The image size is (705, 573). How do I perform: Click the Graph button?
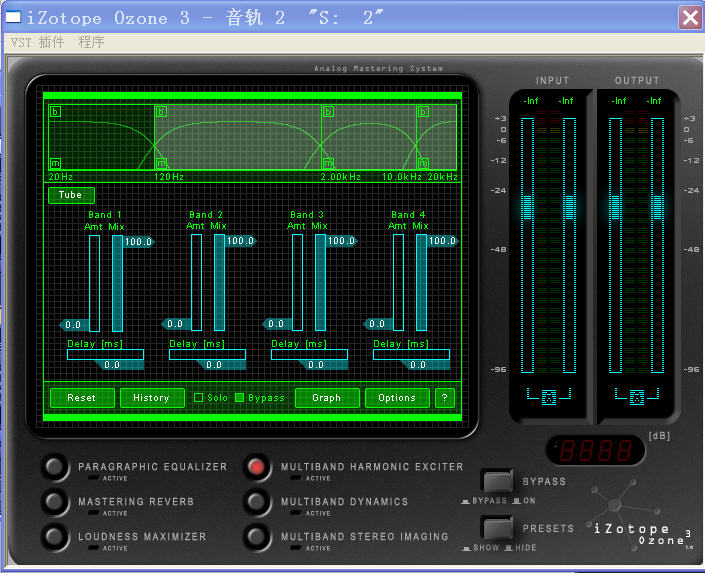(x=327, y=398)
